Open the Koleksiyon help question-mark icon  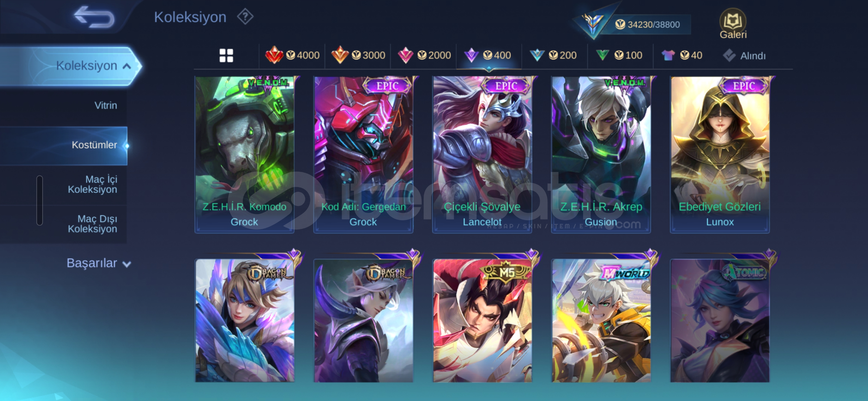[245, 17]
